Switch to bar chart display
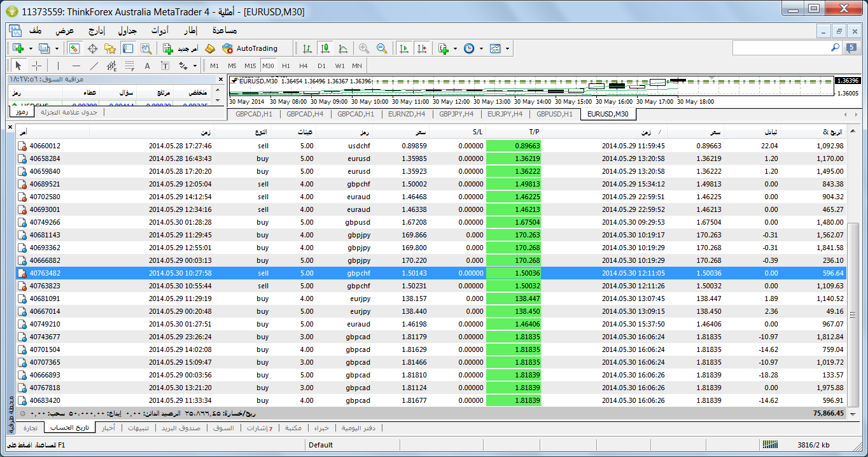 (x=307, y=48)
